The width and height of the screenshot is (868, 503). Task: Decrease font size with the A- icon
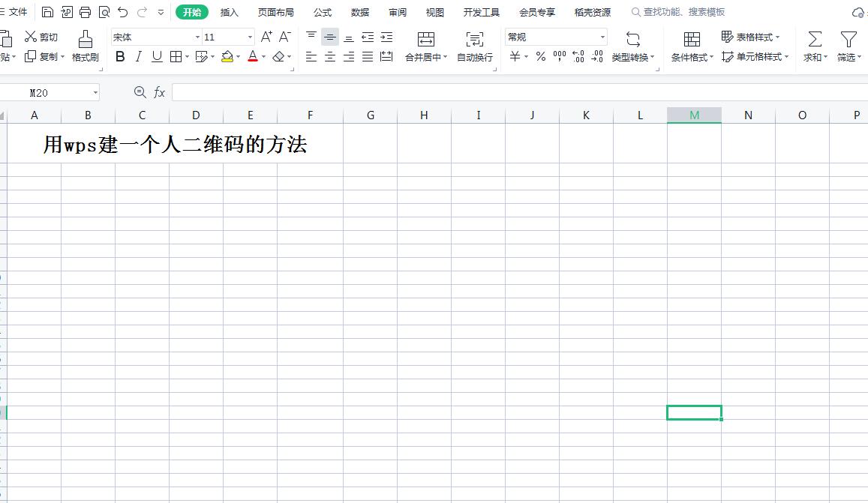click(284, 37)
